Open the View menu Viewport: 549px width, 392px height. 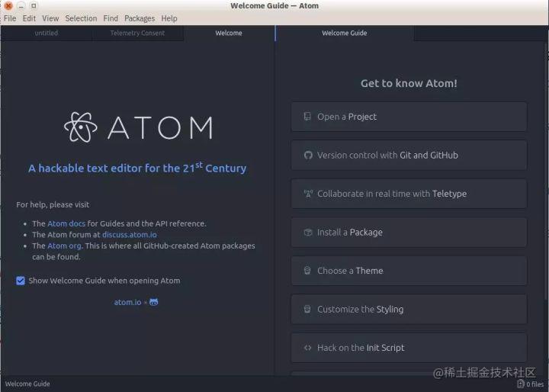pyautogui.click(x=50, y=18)
